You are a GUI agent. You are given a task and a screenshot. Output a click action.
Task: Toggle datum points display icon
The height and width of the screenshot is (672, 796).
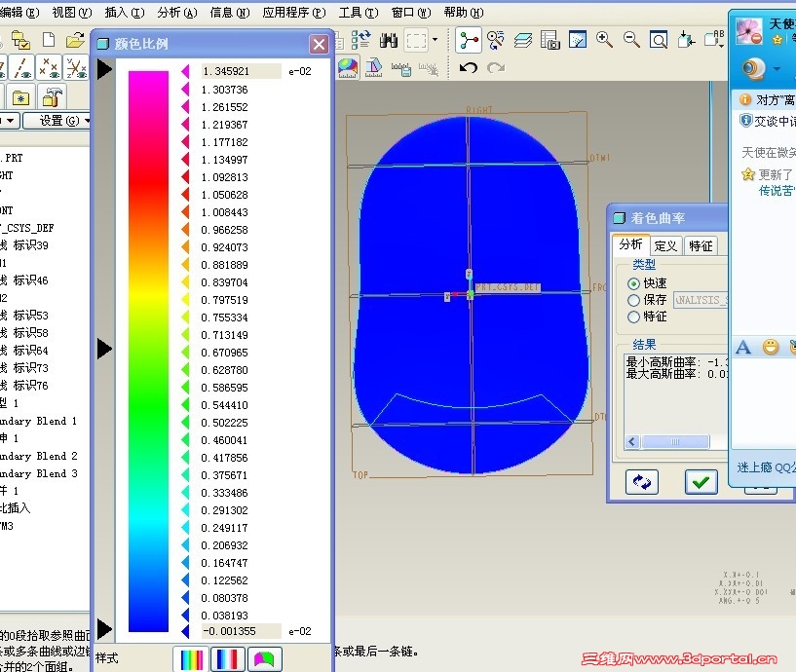(50, 67)
